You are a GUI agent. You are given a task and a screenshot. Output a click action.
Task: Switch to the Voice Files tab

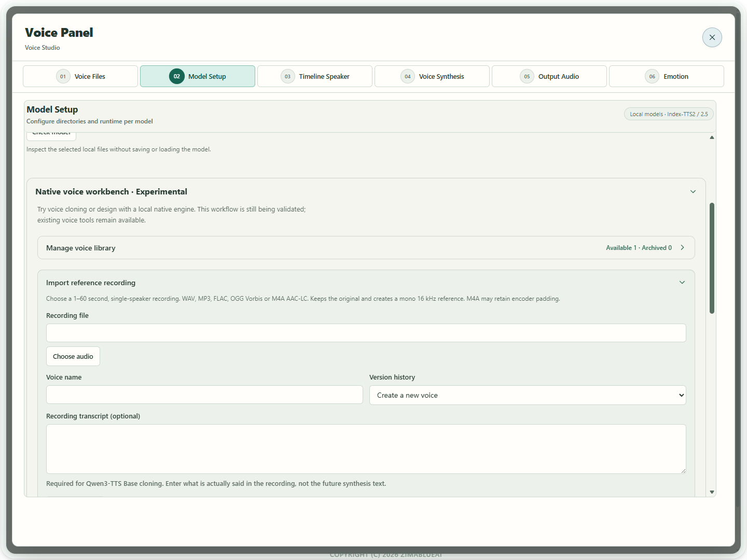coord(80,76)
